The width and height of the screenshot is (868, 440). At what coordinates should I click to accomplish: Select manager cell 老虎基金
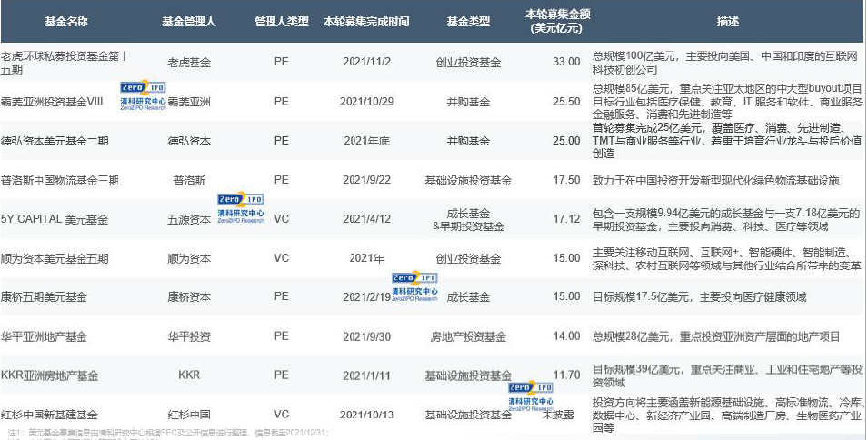point(189,63)
